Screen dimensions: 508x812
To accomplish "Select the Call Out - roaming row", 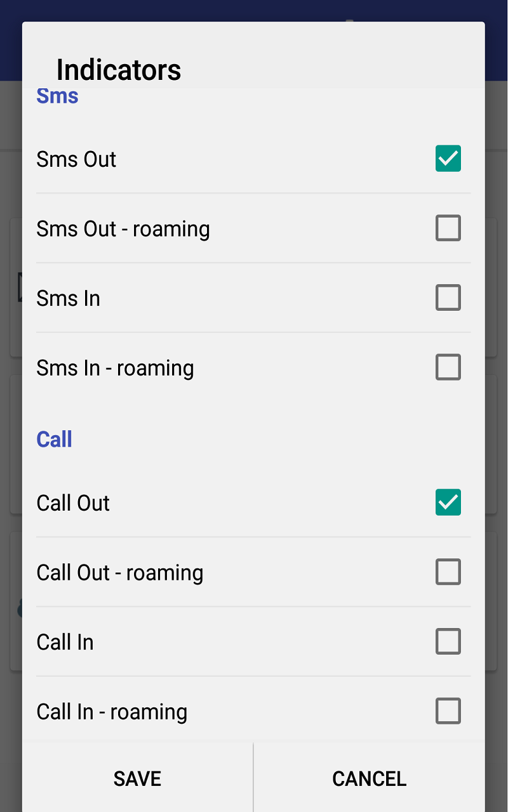I will (x=119, y=572).
